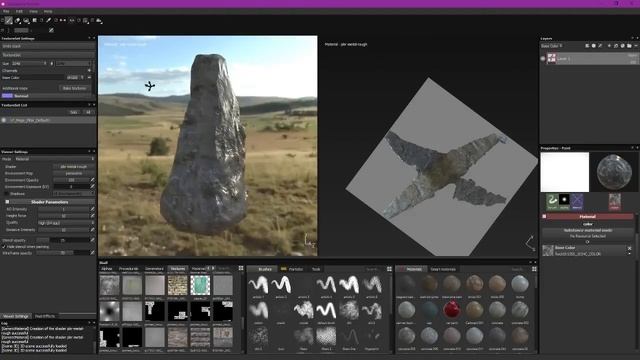
Task: Toggle the texture set visibility radio in list
Action: pyautogui.click(x=4, y=120)
